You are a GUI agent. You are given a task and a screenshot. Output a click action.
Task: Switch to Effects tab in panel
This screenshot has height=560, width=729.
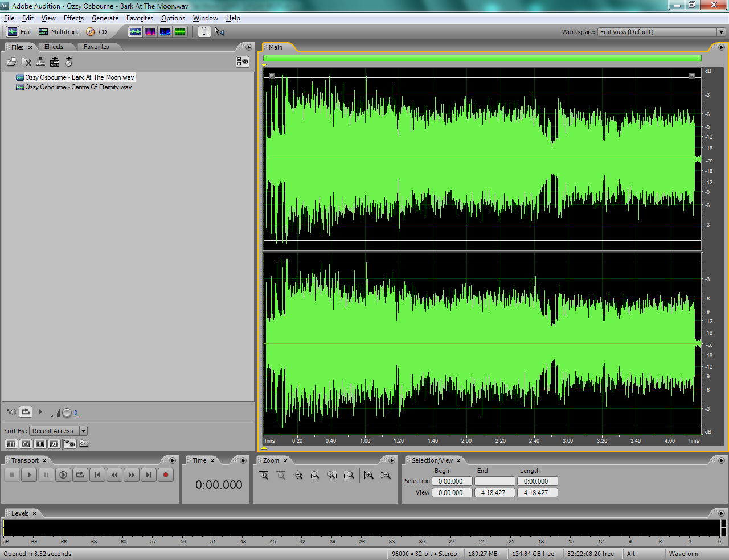54,47
